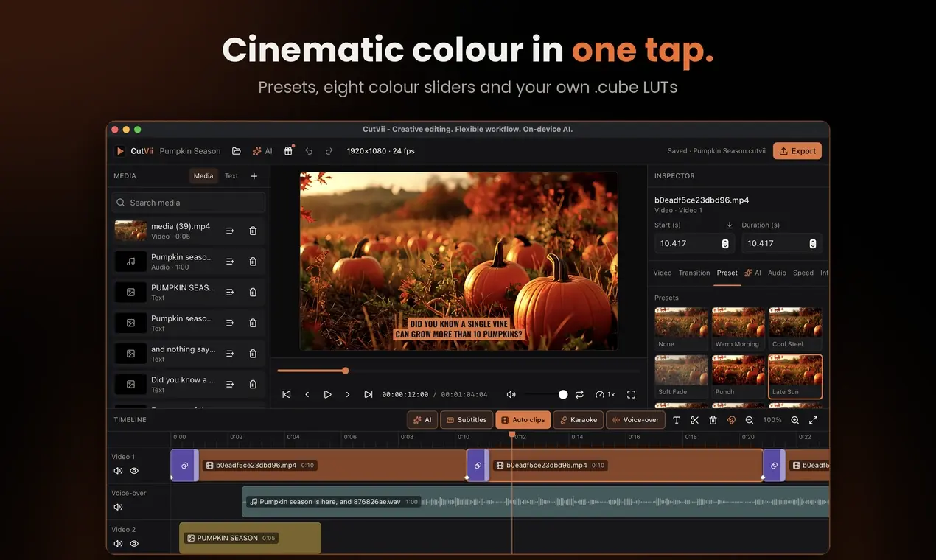Viewport: 936px width, 560px height.
Task: Switch to the Media tab
Action: [x=203, y=176]
